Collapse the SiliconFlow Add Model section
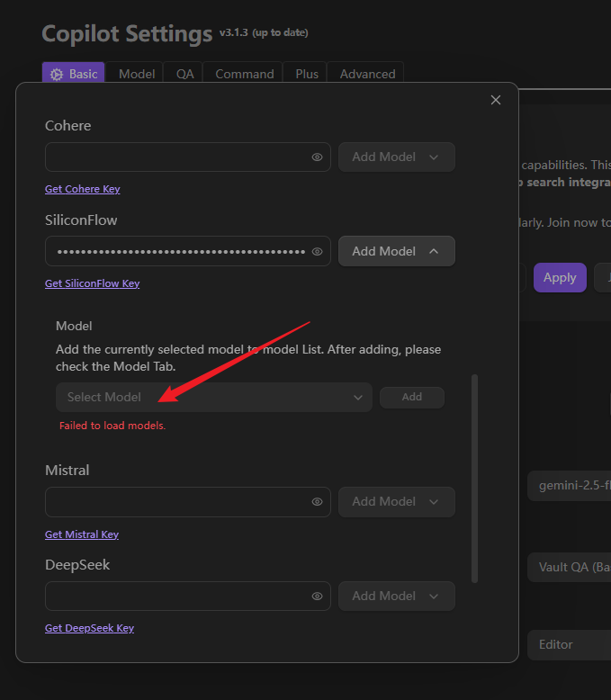The height and width of the screenshot is (700, 611). (x=396, y=251)
